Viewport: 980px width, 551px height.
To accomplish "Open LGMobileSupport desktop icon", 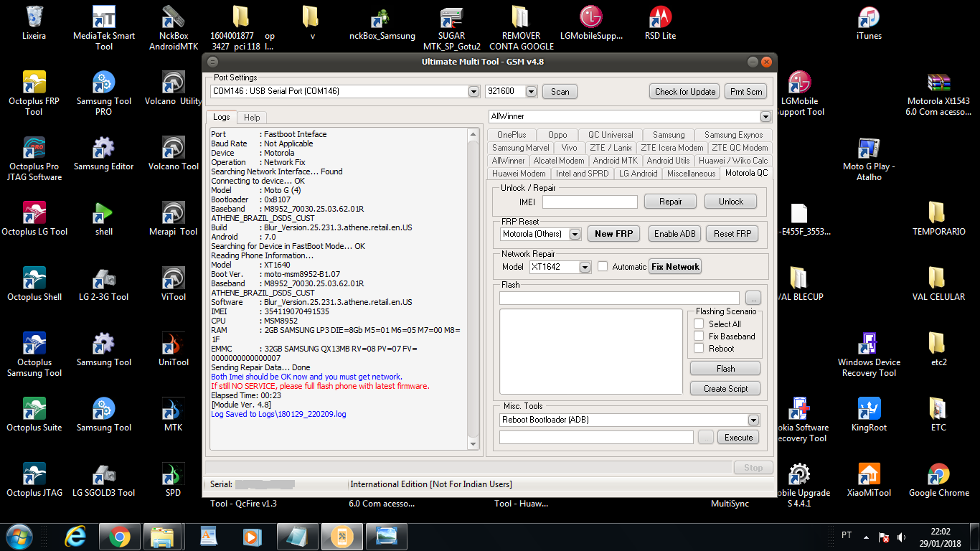I will [x=591, y=22].
